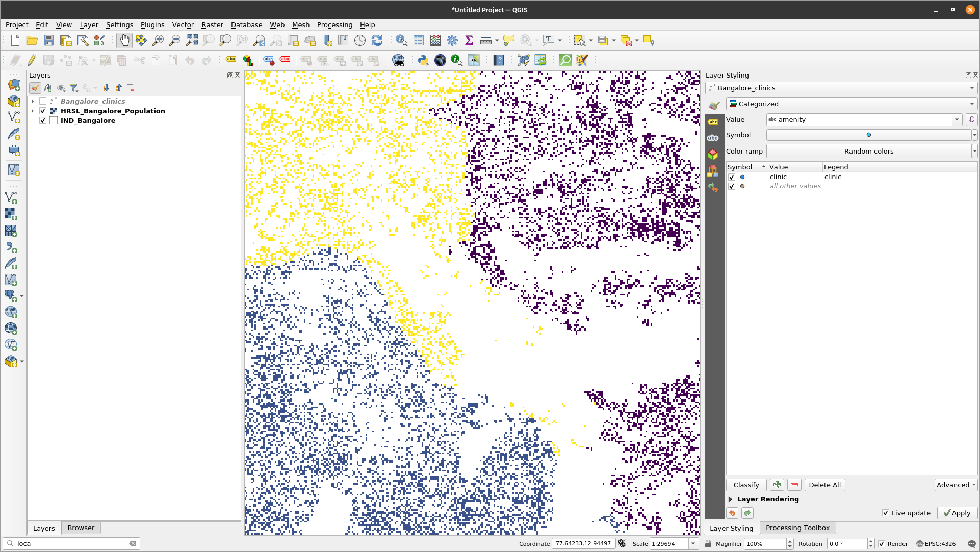Click the red minus remove category button

click(794, 485)
